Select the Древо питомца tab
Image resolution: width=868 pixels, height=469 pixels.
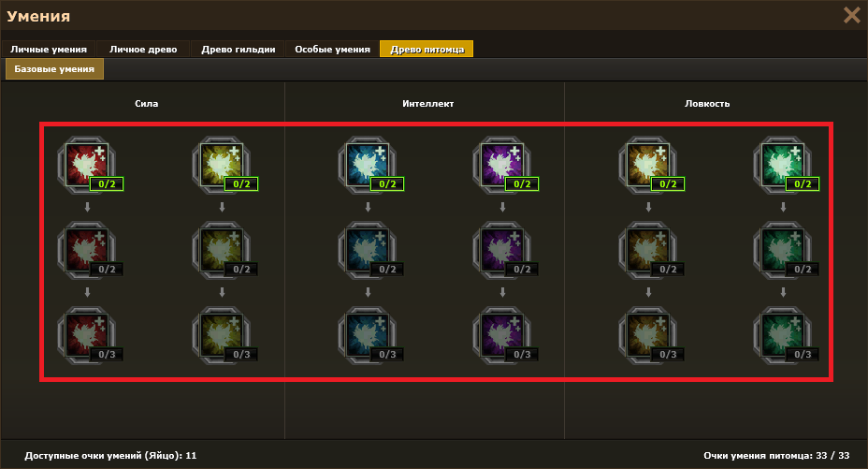(427, 50)
